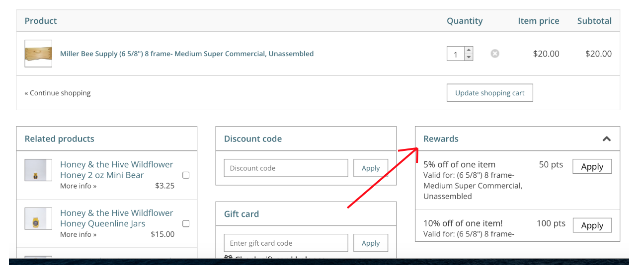Increase the quantity using the up arrow
The image size is (644, 279).
(469, 50)
